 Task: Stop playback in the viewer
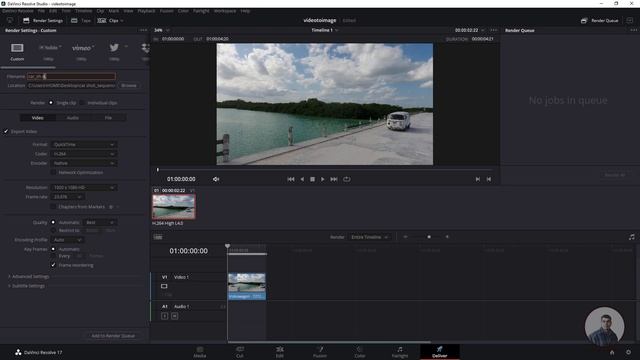coord(312,179)
